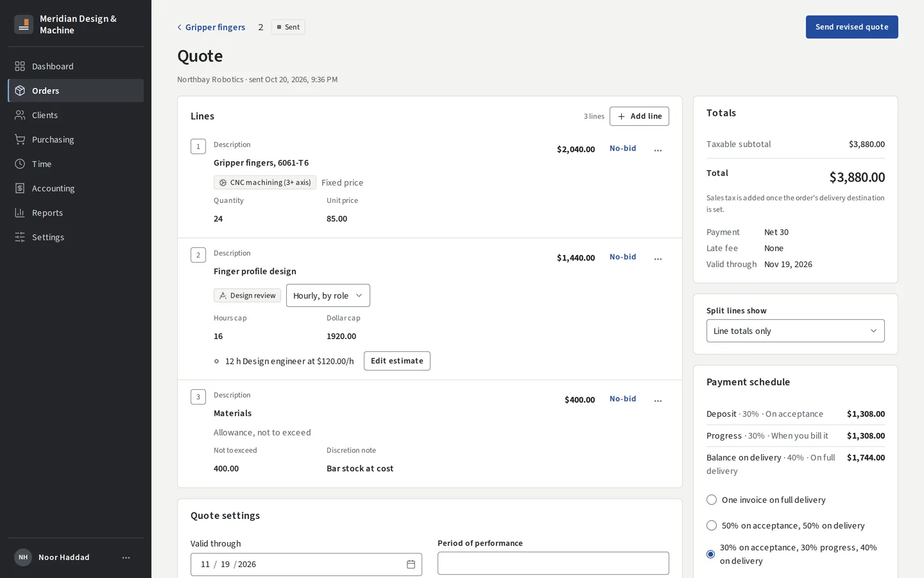This screenshot has width=924, height=578.
Task: Click the person icon on Design review tag
Action: (223, 296)
